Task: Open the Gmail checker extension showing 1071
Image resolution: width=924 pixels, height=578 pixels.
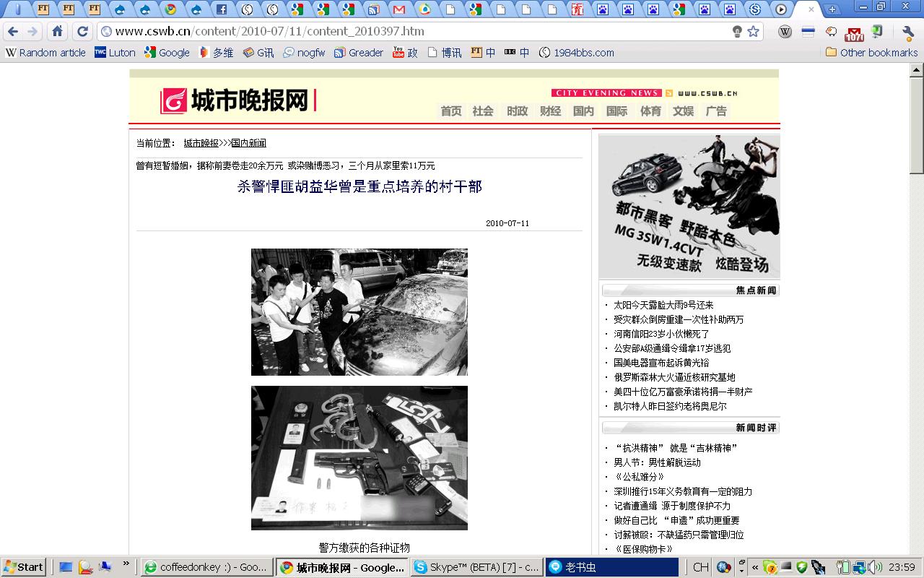Action: coord(854,33)
